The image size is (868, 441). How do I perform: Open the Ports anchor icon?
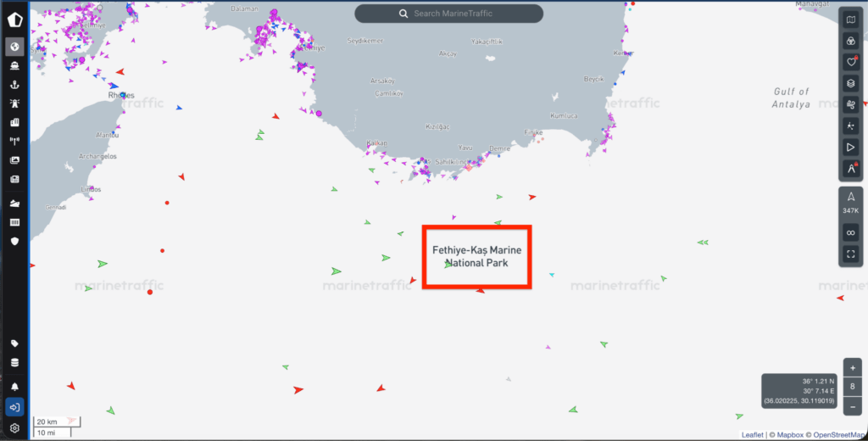pyautogui.click(x=14, y=85)
